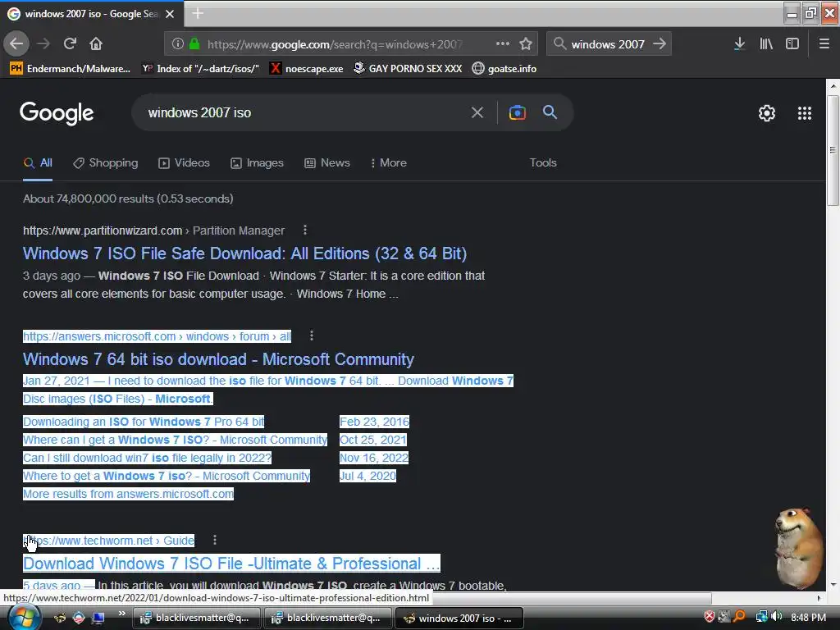Viewport: 840px width, 630px height.
Task: Click the scrollbar down arrow
Action: pyautogui.click(x=833, y=585)
